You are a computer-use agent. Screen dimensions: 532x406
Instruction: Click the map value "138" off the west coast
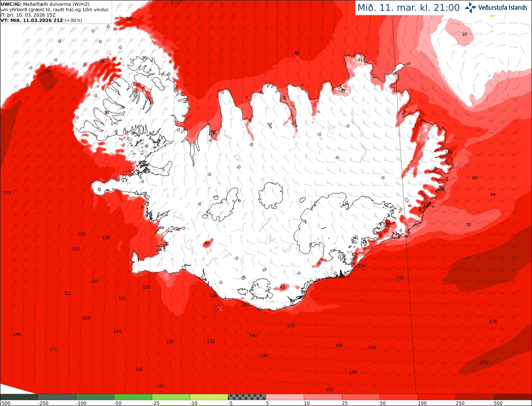pyautogui.click(x=106, y=237)
